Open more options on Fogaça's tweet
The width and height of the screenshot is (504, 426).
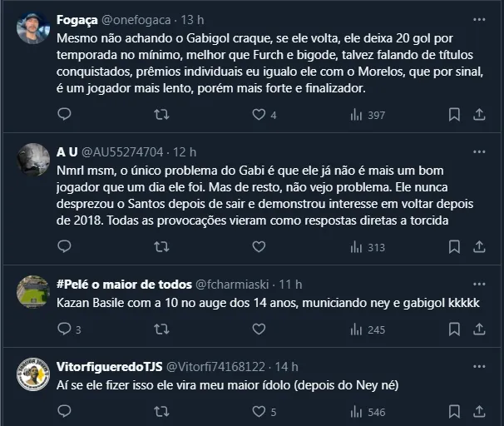[480, 19]
